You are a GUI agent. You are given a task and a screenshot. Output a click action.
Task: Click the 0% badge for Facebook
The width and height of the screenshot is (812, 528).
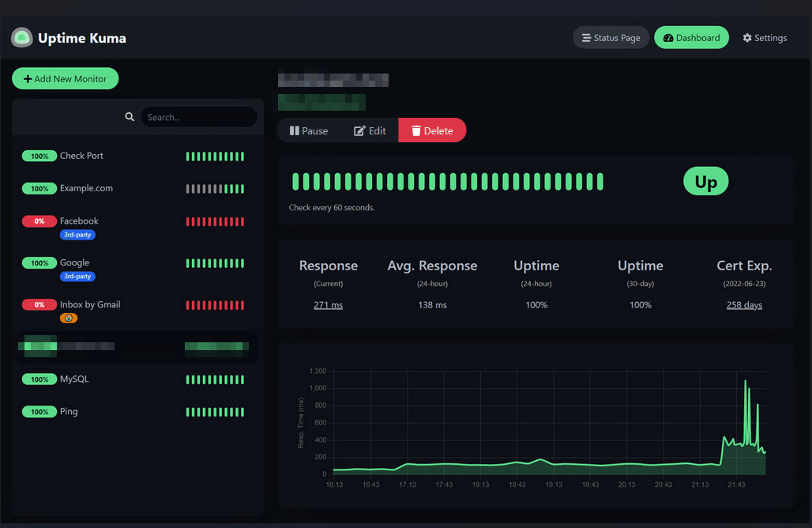click(39, 221)
